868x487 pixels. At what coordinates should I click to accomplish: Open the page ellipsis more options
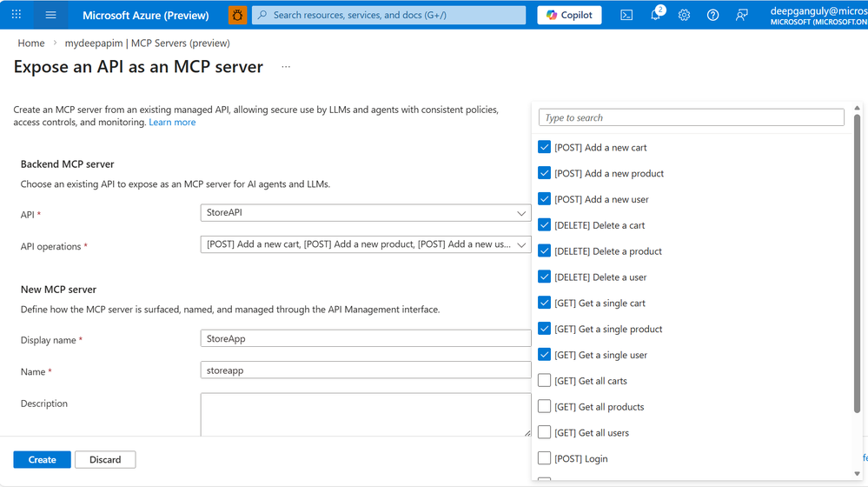pos(286,67)
